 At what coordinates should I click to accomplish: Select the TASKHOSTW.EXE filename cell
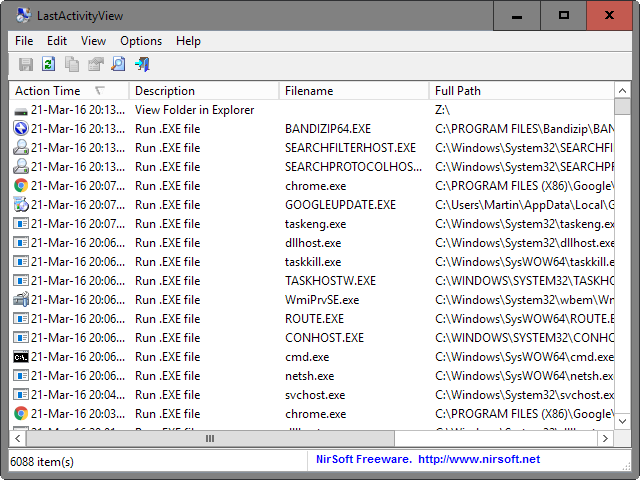tap(330, 281)
